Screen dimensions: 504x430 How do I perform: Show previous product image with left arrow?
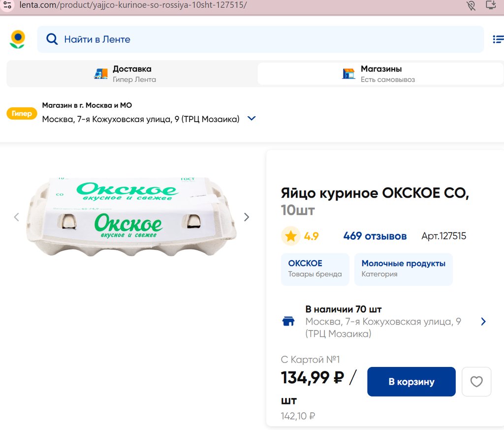[16, 217]
